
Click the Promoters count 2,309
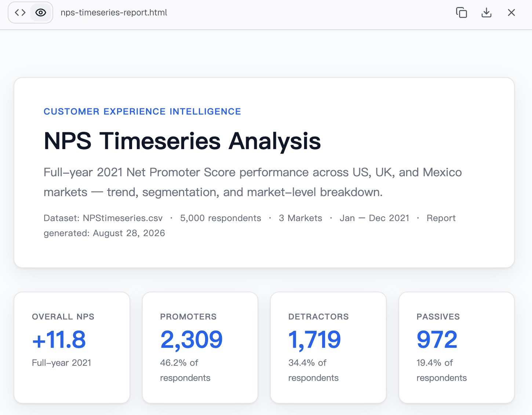[x=191, y=340]
